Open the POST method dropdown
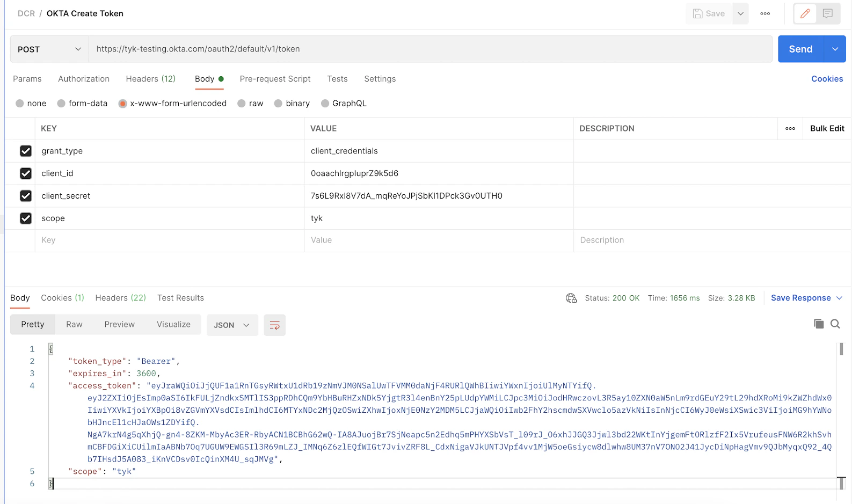 (x=49, y=49)
